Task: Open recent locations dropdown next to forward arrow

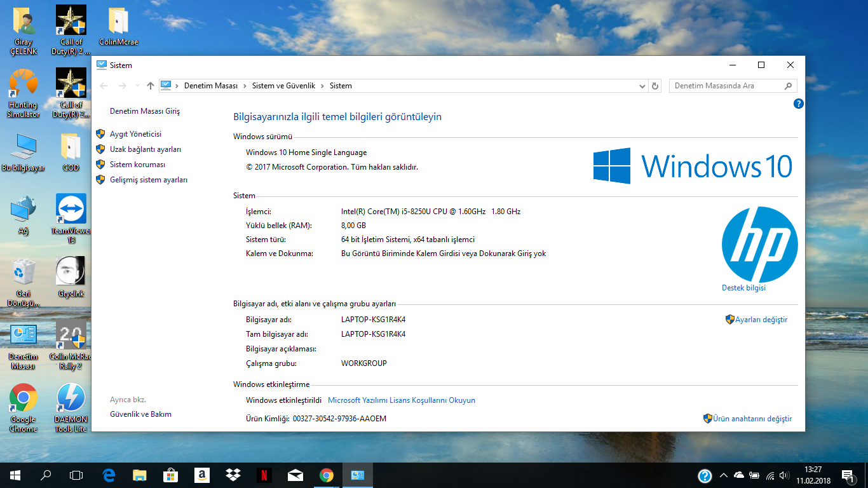Action: (137, 86)
